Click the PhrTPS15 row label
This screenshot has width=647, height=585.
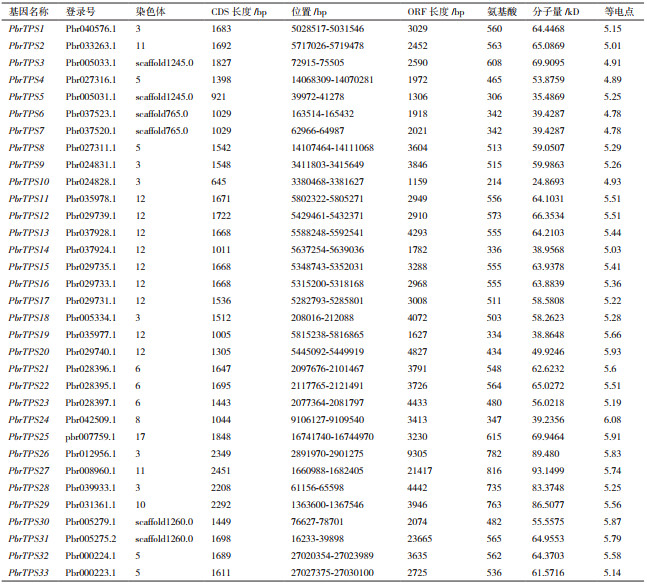pos(29,266)
